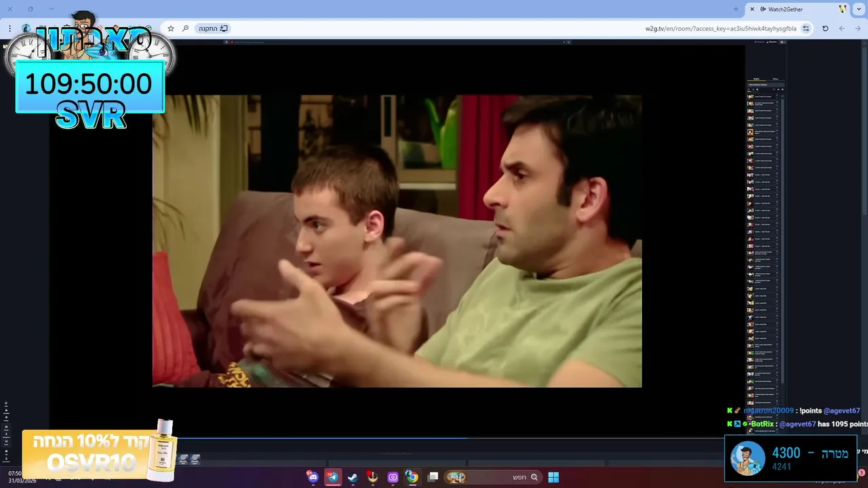This screenshot has width=868, height=488.
Task: Open Steam from the taskbar
Action: tap(353, 477)
